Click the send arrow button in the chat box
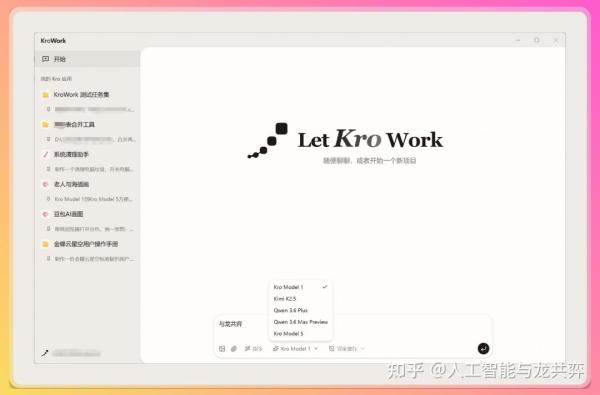Screen dimensions: 600x395 (x=483, y=348)
